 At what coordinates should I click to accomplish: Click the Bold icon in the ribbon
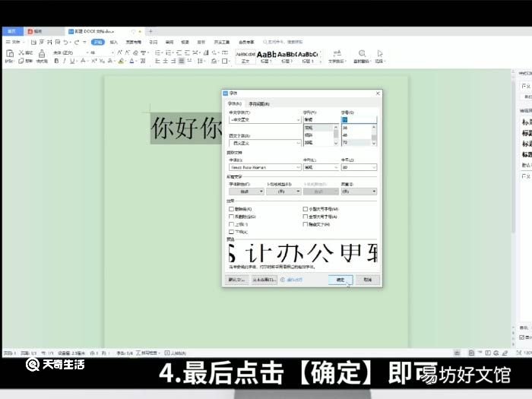tap(56, 61)
